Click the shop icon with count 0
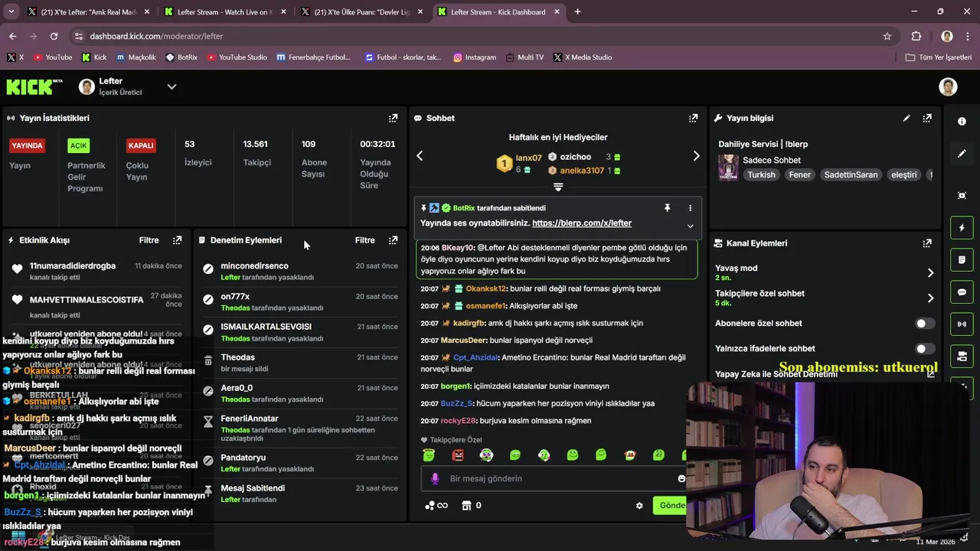 point(472,506)
